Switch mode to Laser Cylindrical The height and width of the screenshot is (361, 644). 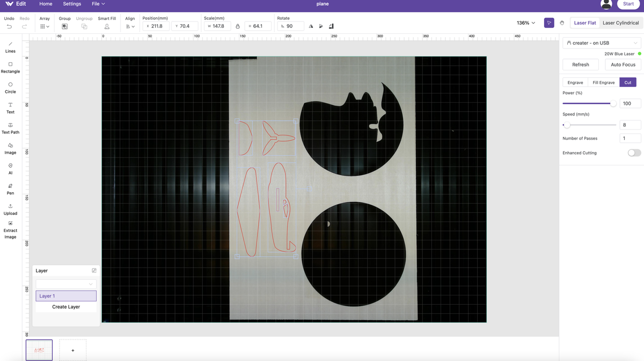pos(620,23)
